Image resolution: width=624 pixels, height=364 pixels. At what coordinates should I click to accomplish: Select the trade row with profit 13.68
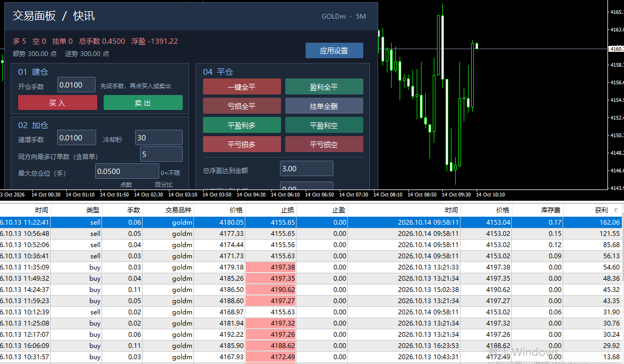pos(312,357)
